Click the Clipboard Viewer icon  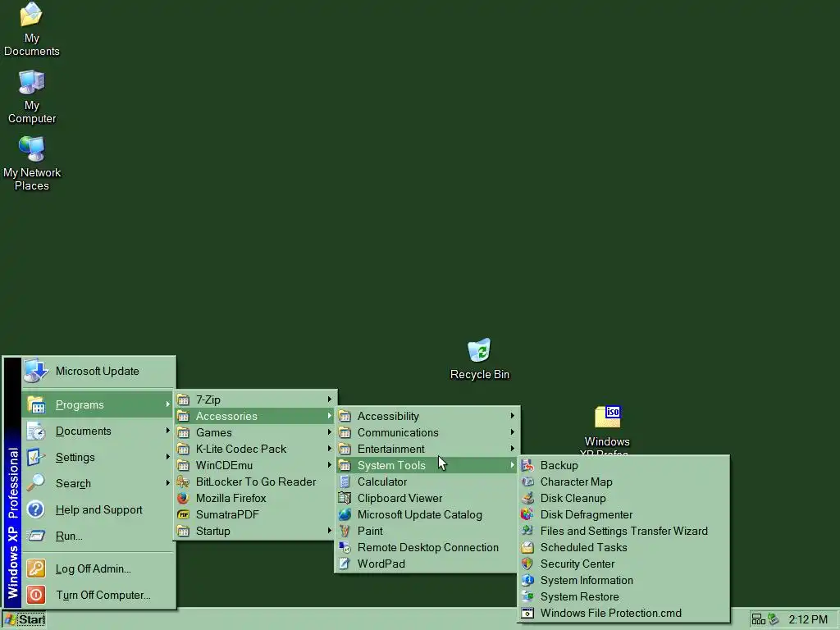pyautogui.click(x=345, y=498)
